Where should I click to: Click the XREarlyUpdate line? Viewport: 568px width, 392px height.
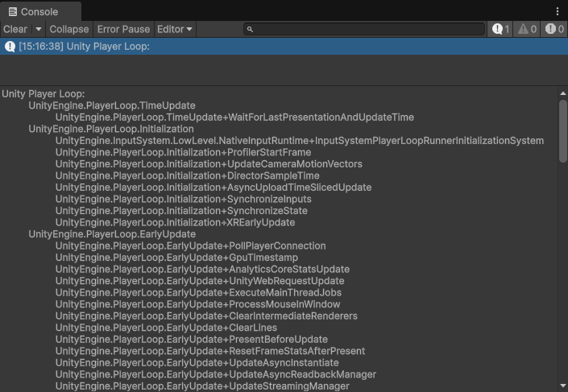pos(175,223)
